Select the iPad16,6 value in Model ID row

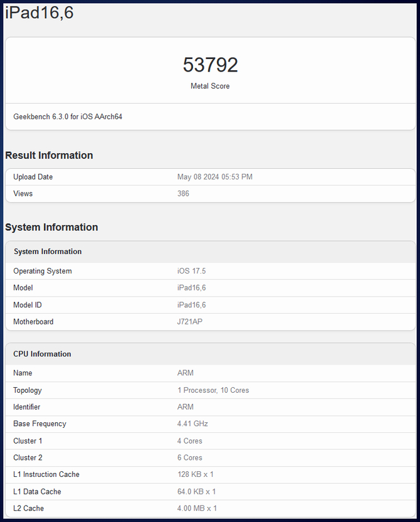tap(192, 305)
